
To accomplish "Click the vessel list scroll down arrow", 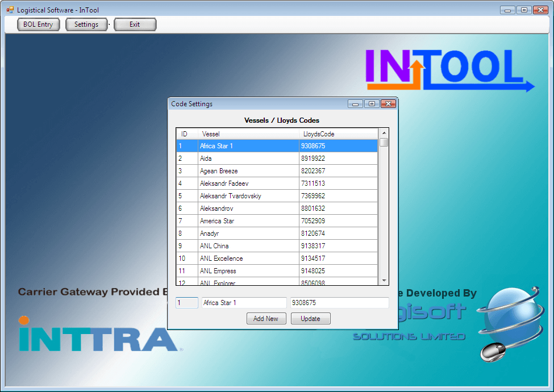I will tap(384, 281).
